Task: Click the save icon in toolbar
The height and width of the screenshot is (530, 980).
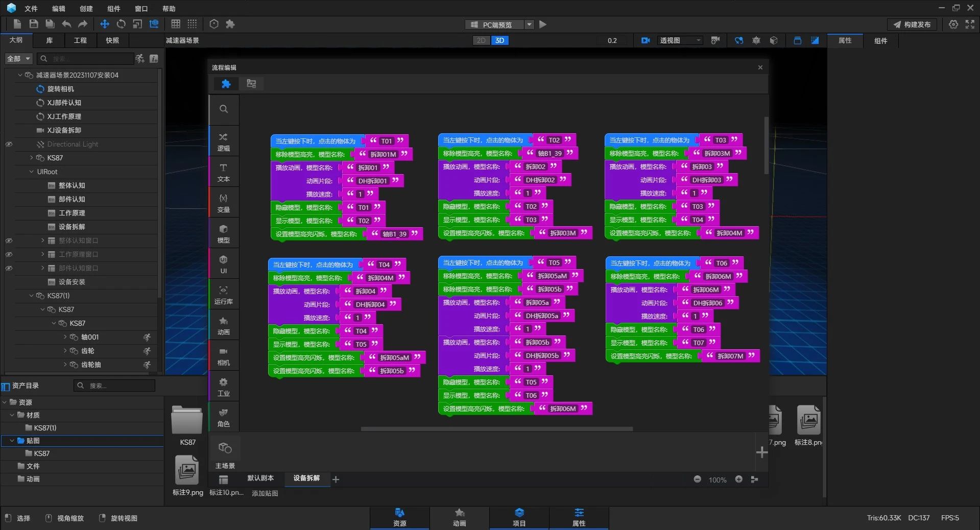Action: tap(34, 24)
